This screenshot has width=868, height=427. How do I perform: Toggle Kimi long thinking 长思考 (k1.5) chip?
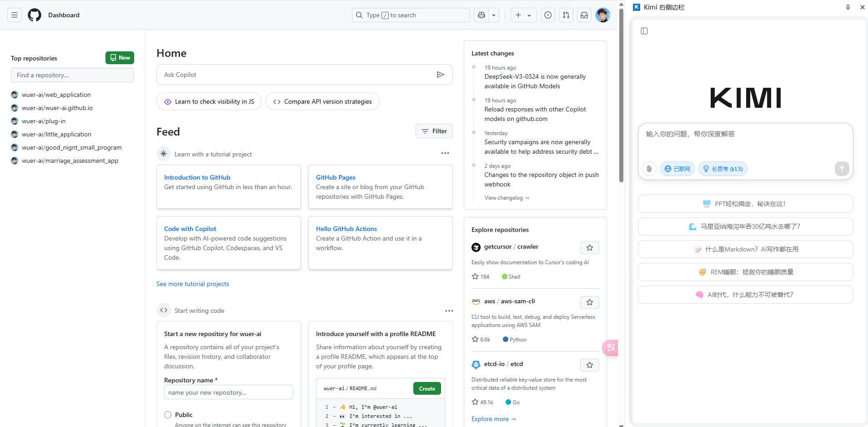pos(723,169)
